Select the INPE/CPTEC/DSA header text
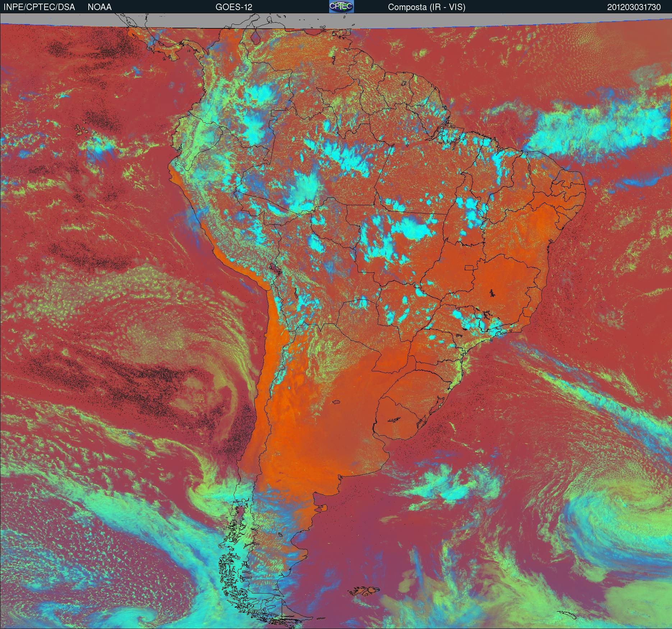 coord(39,7)
